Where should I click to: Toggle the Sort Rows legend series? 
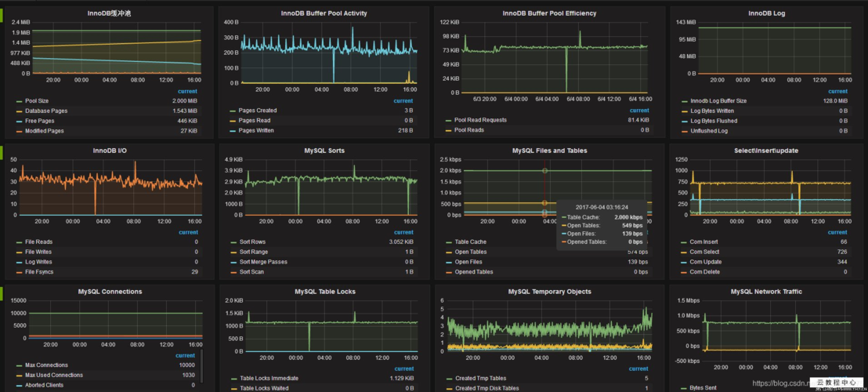(x=252, y=242)
